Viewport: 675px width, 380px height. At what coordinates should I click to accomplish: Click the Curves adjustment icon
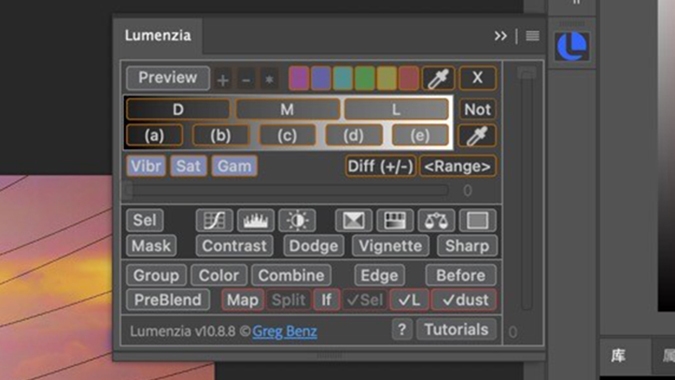(214, 220)
